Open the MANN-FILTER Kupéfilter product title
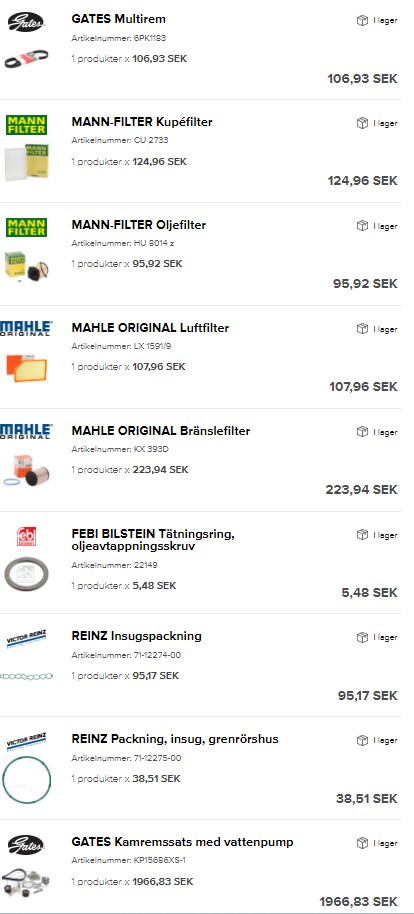 click(x=142, y=122)
